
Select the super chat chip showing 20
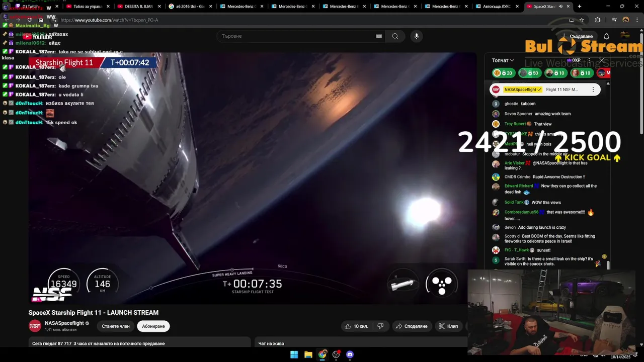coord(503,73)
